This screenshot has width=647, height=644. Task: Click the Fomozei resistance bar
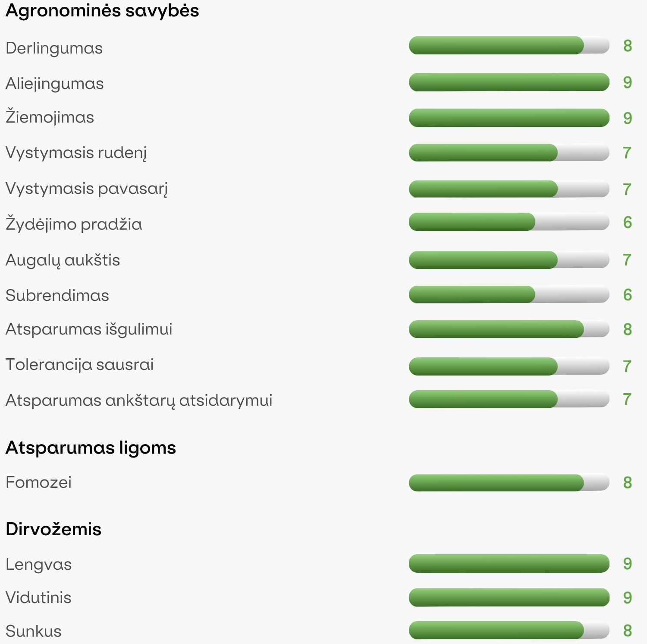click(x=509, y=483)
